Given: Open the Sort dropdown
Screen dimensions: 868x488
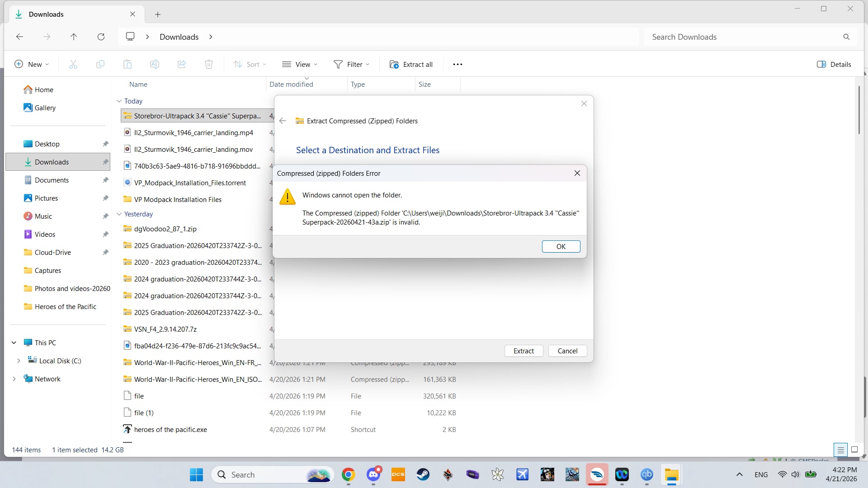Looking at the screenshot, I should (250, 64).
